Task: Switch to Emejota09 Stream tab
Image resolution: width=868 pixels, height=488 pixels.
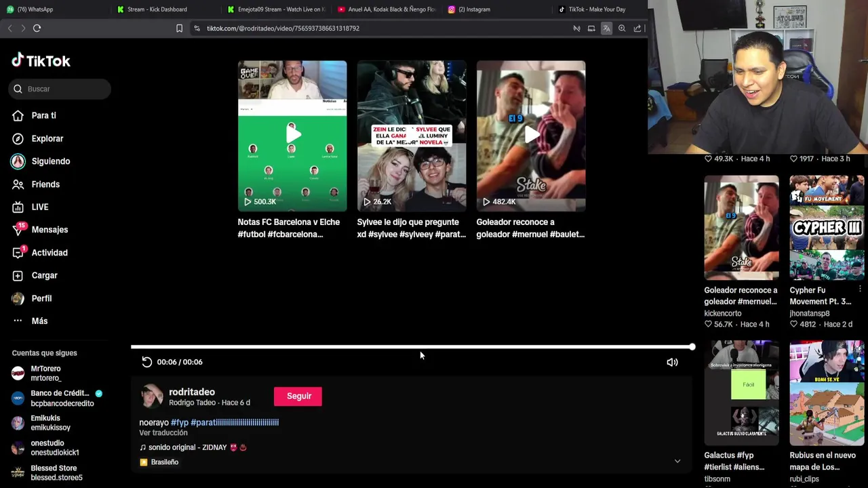Action: click(x=277, y=9)
